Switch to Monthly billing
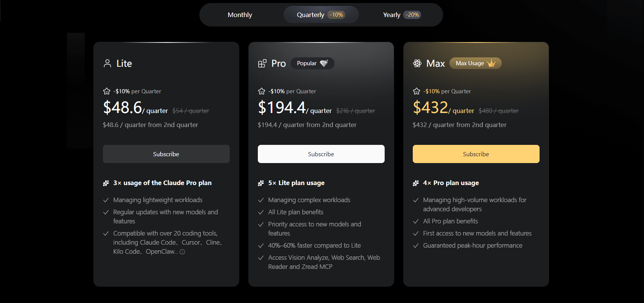This screenshot has width=644, height=303. [240, 15]
